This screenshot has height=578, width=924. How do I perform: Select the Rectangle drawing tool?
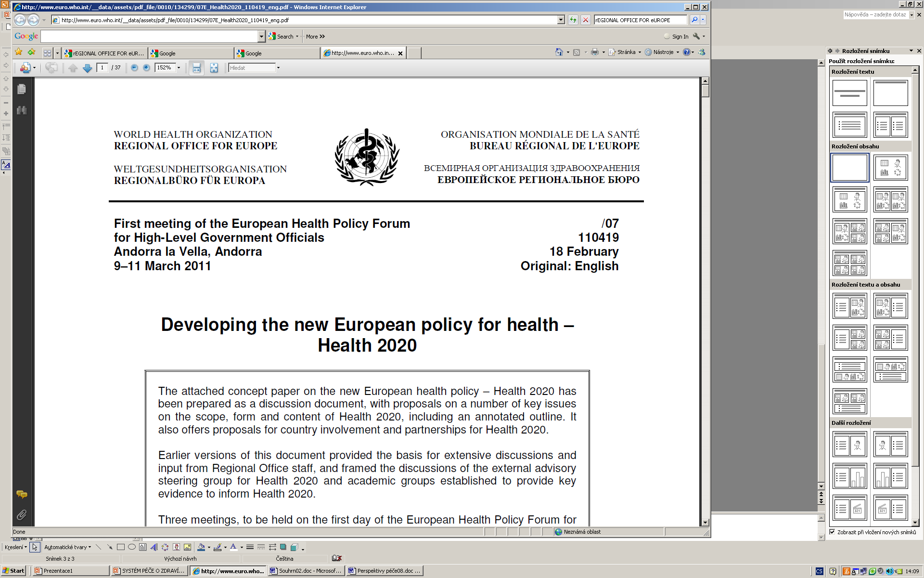(x=121, y=547)
